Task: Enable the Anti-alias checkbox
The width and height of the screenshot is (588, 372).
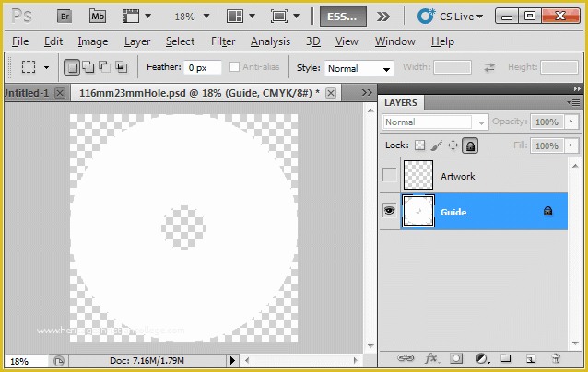Action: point(234,67)
